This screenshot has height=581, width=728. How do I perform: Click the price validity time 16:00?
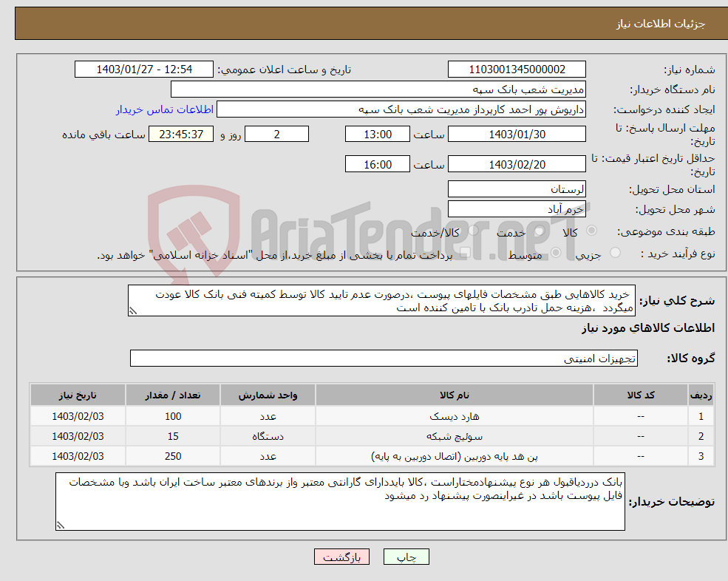378,164
